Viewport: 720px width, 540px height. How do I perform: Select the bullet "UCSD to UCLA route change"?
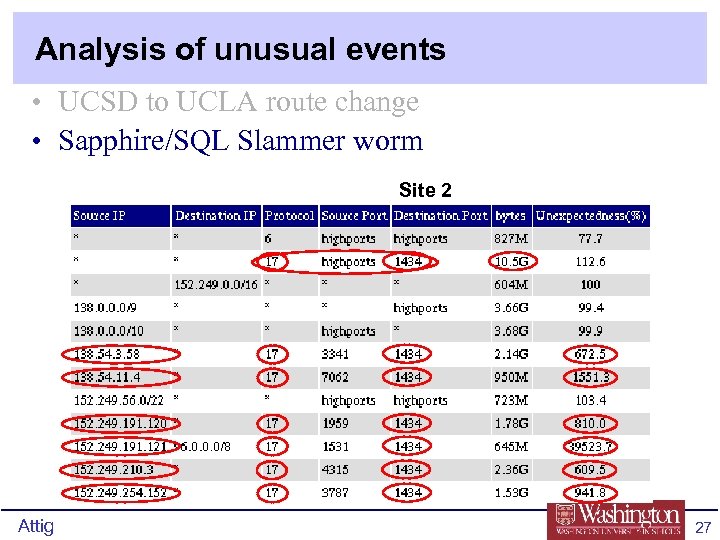coord(238,101)
